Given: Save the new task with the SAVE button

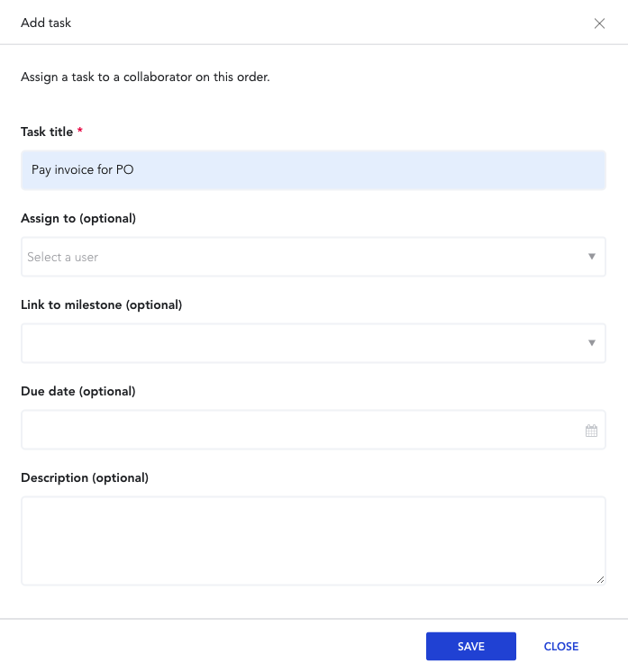Looking at the screenshot, I should pos(470,646).
